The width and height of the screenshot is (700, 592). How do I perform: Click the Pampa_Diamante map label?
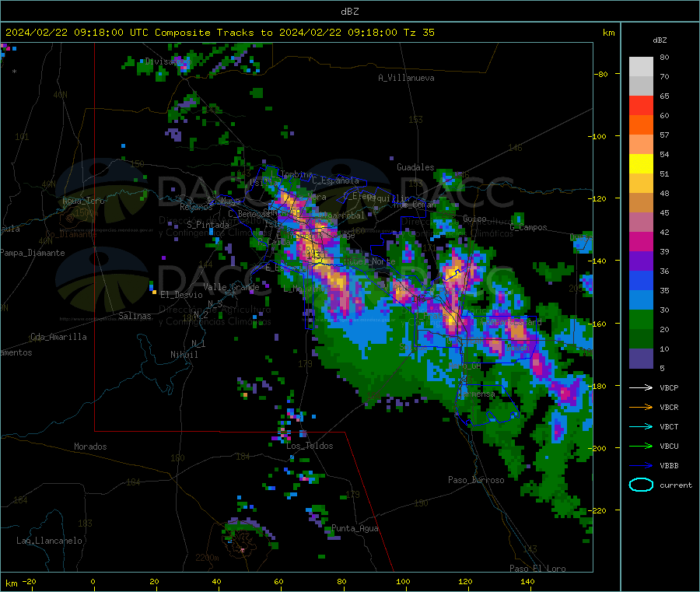click(x=32, y=253)
